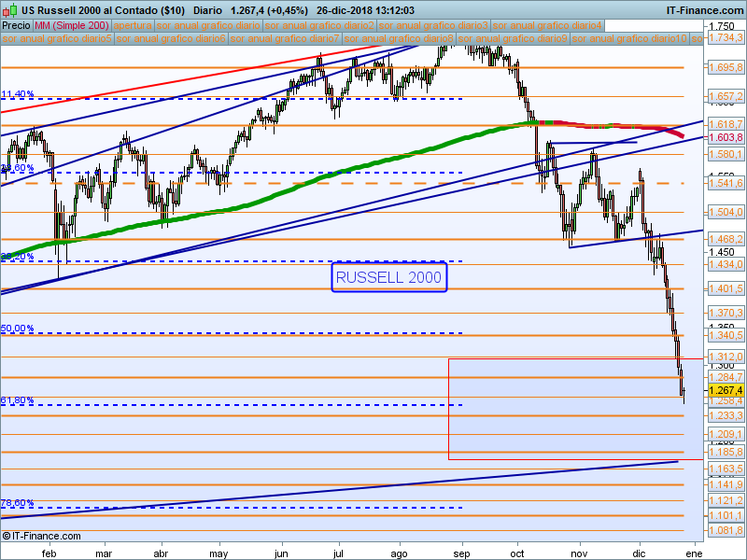Click the price level label 1.233,3

pos(726,415)
